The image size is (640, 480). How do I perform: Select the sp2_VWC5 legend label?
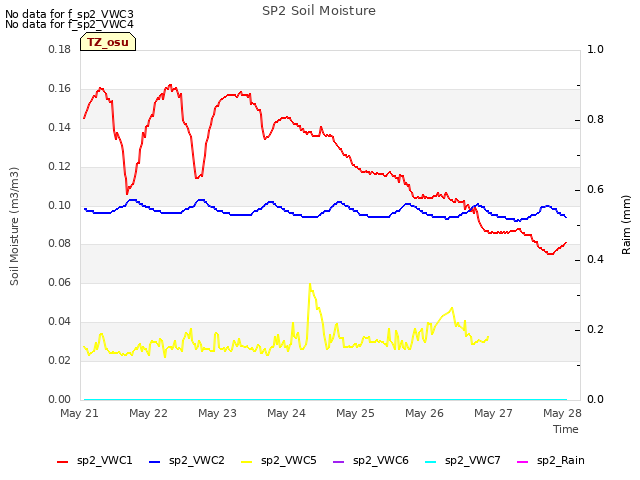(x=289, y=461)
